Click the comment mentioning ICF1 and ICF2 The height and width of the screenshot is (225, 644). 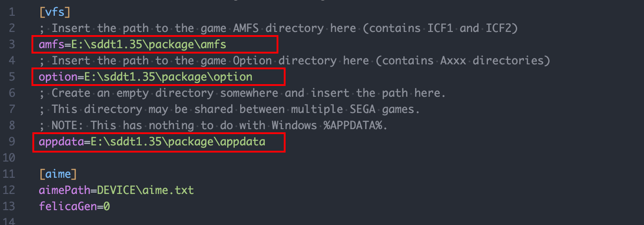coord(279,28)
